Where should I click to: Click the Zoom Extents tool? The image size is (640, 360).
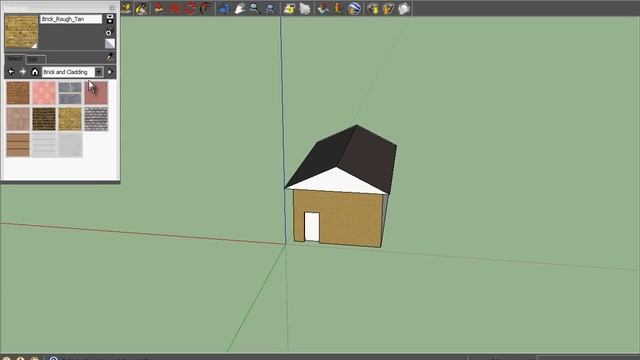pyautogui.click(x=270, y=8)
